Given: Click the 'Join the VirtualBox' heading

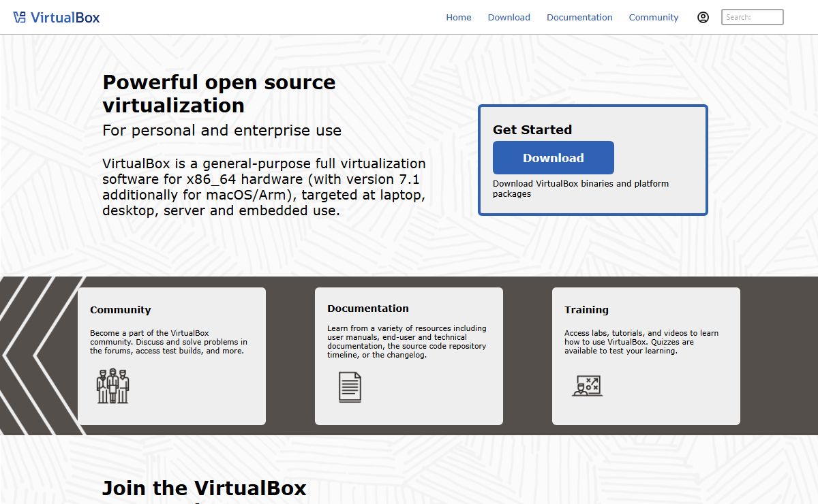Looking at the screenshot, I should tap(204, 488).
